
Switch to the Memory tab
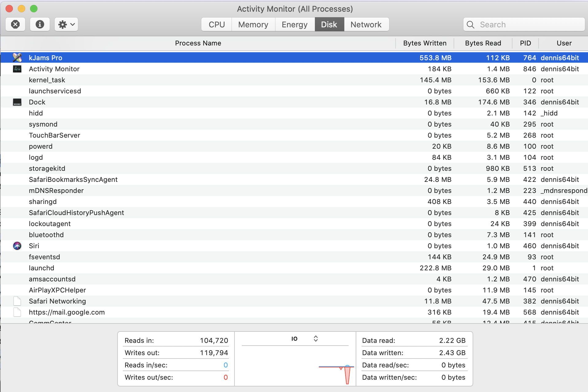[x=253, y=25]
